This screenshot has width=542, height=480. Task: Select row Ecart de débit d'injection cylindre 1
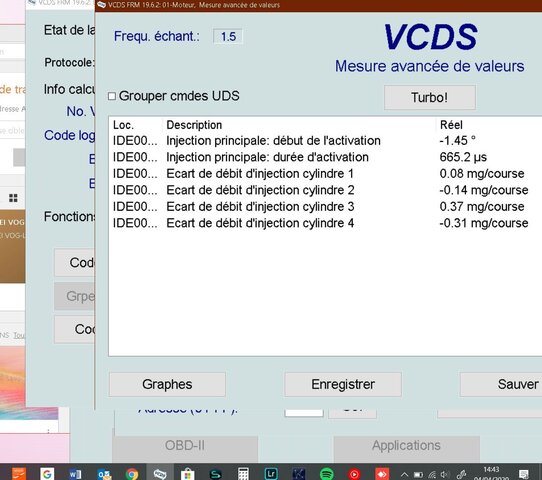(x=326, y=173)
